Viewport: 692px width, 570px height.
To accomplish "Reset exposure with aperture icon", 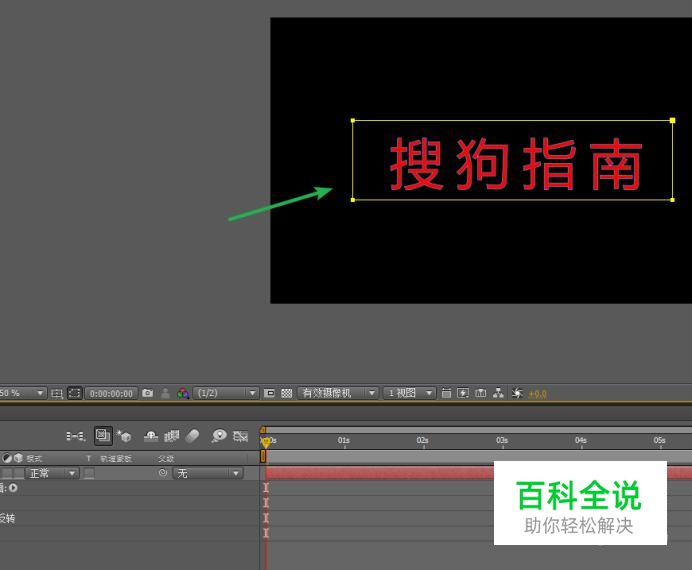I will 517,393.
